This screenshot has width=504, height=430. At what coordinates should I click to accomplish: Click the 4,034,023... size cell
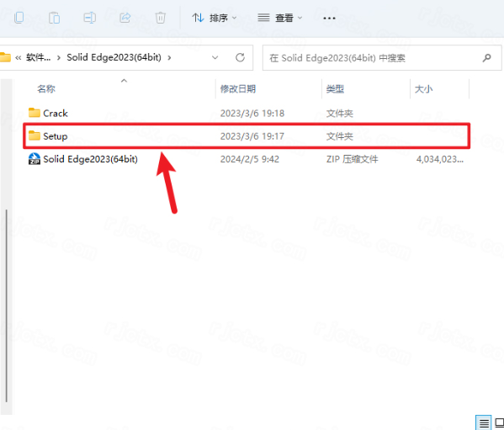pos(440,159)
